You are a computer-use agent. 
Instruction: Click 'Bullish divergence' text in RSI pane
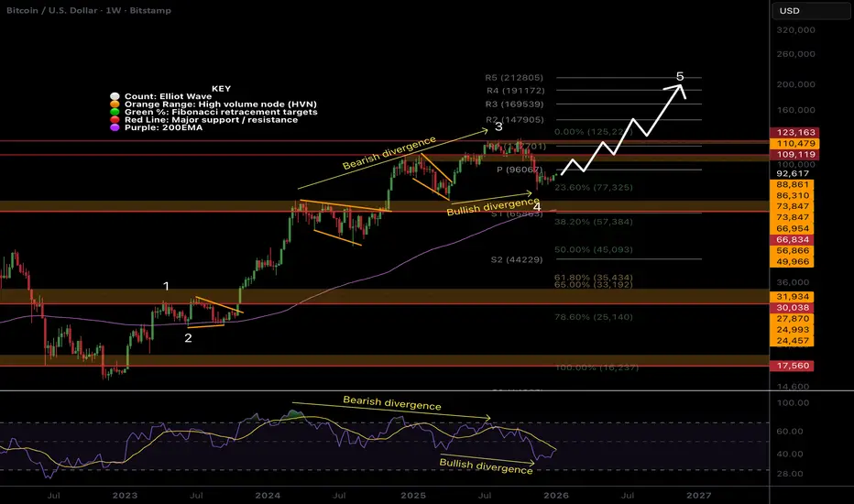tap(486, 466)
